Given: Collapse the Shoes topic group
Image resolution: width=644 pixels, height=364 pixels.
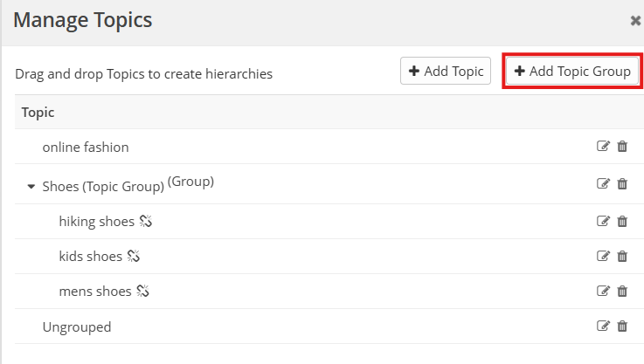Looking at the screenshot, I should point(31,186).
